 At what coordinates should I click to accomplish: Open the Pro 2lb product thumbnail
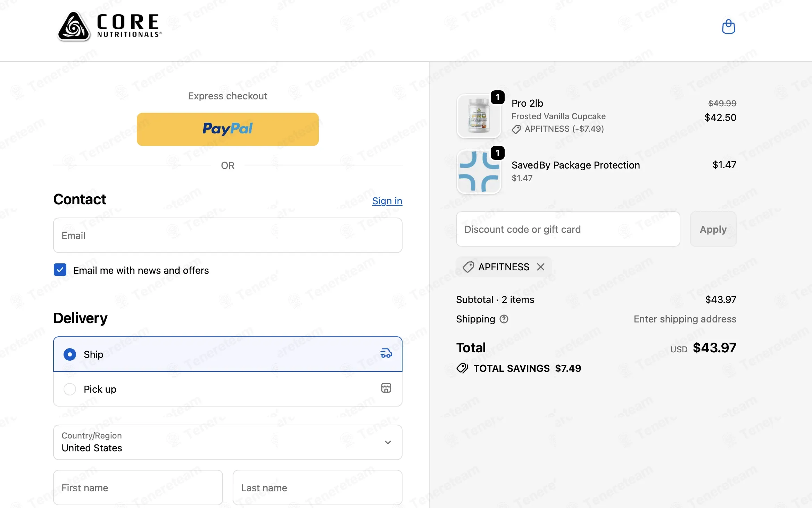pos(479,116)
